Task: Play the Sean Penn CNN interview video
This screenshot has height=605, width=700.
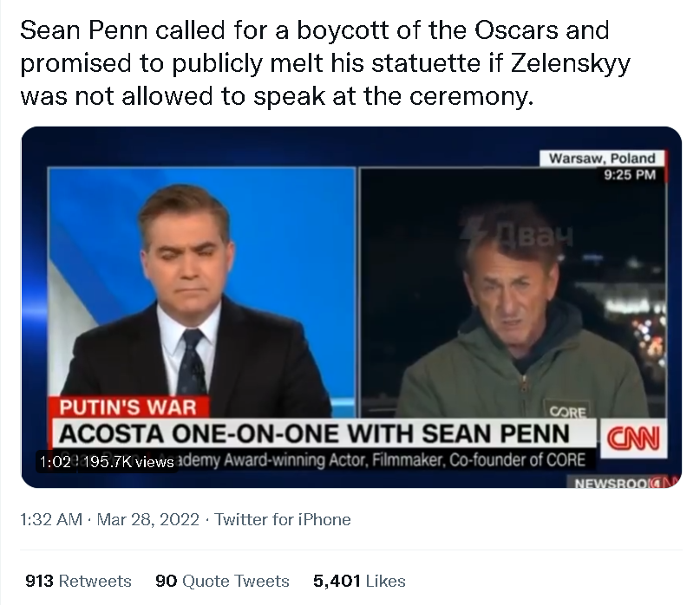Action: coord(350,308)
